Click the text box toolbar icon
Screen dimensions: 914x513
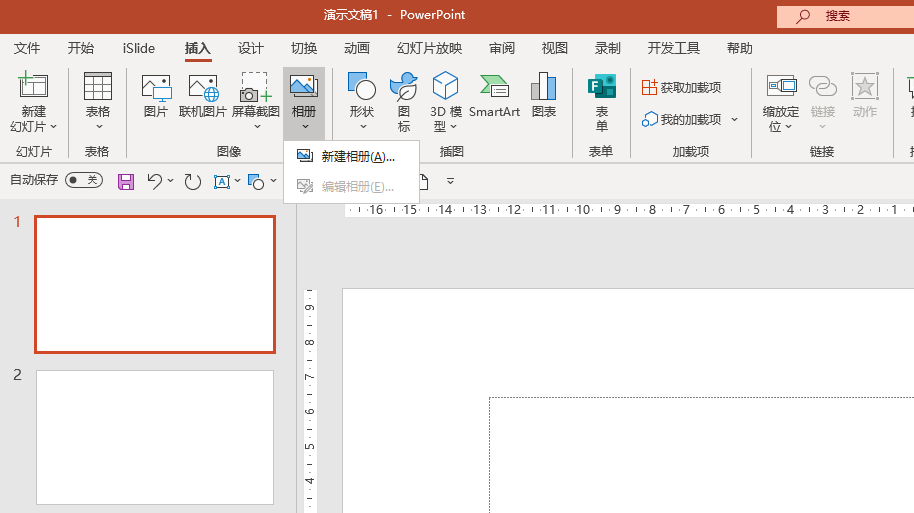[x=222, y=182]
